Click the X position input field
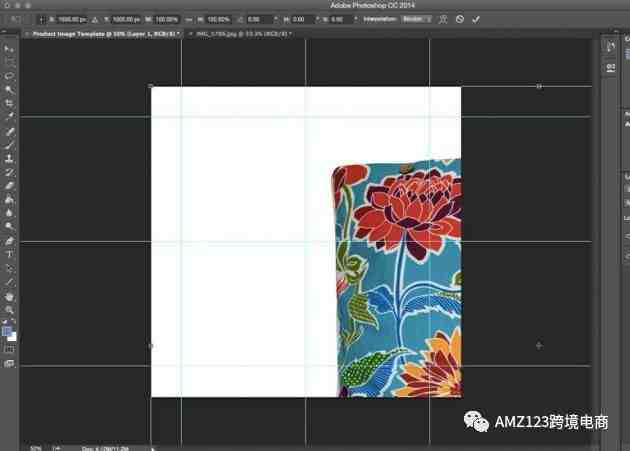The height and width of the screenshot is (451, 630). pyautogui.click(x=72, y=19)
